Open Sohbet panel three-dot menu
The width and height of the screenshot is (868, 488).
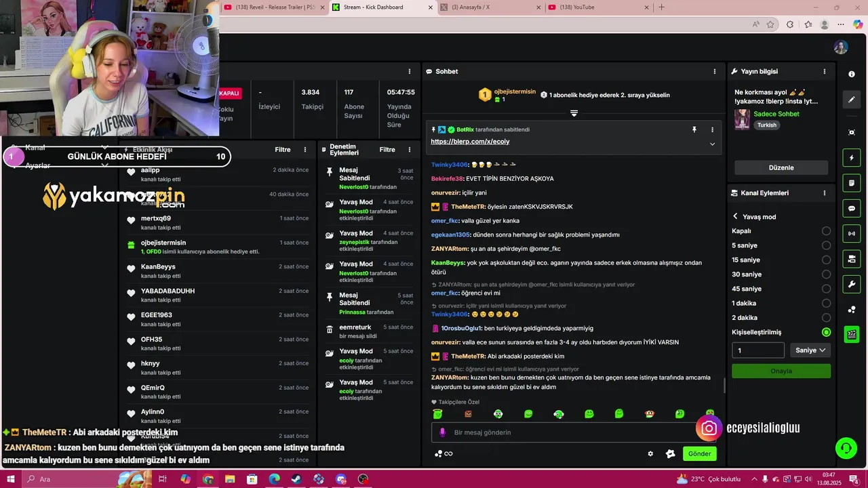714,71
